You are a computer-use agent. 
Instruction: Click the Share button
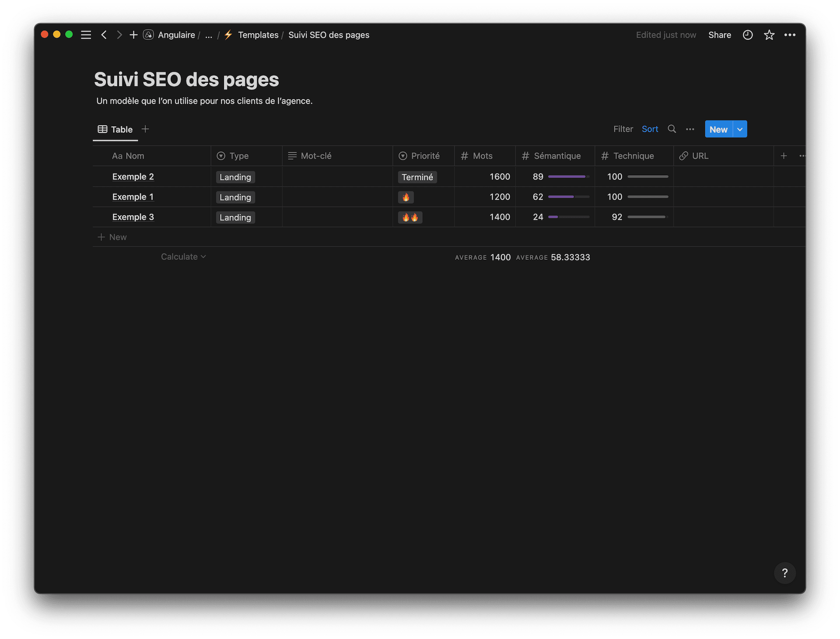(x=719, y=35)
